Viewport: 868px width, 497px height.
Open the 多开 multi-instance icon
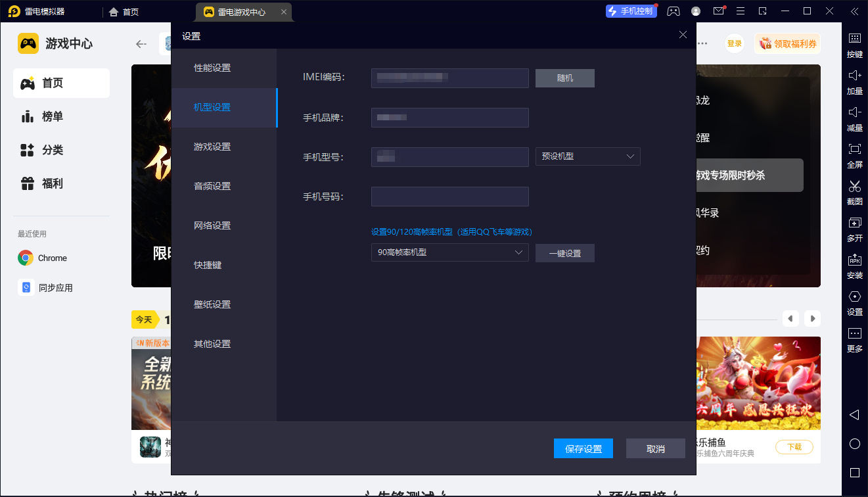[x=854, y=223]
